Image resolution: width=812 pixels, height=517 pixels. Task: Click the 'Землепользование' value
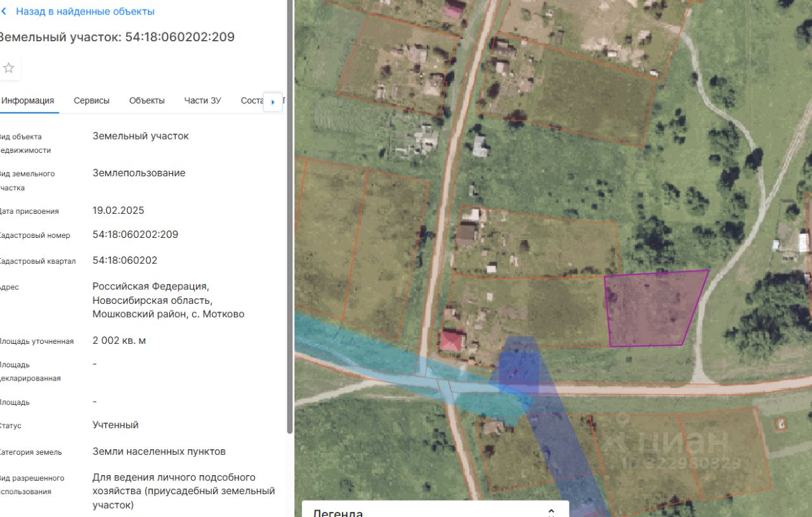[x=139, y=173]
